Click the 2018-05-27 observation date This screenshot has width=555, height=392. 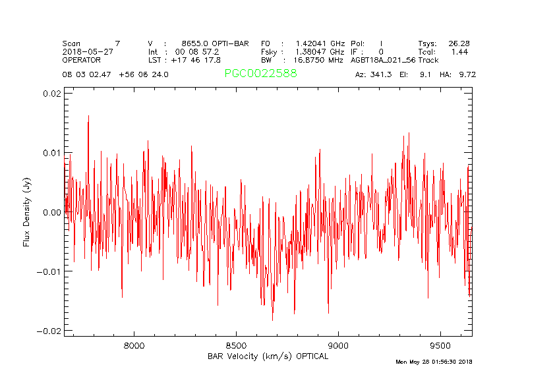[x=88, y=51]
